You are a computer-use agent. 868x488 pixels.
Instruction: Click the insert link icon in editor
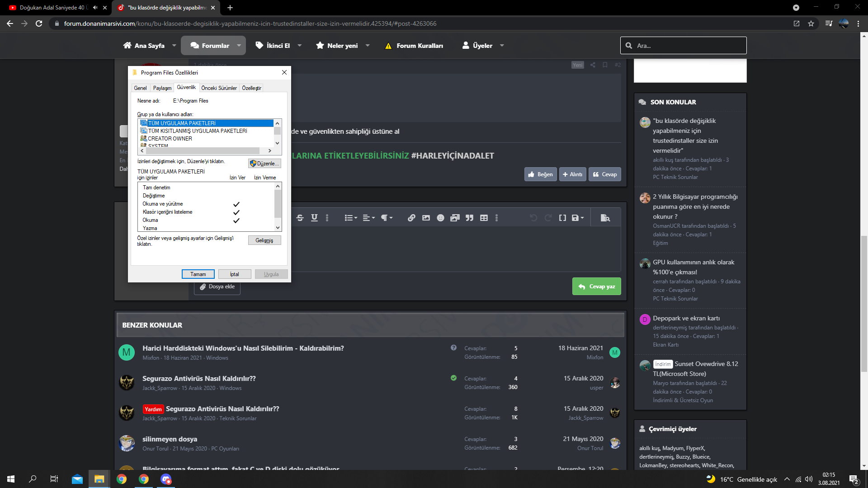pyautogui.click(x=411, y=218)
